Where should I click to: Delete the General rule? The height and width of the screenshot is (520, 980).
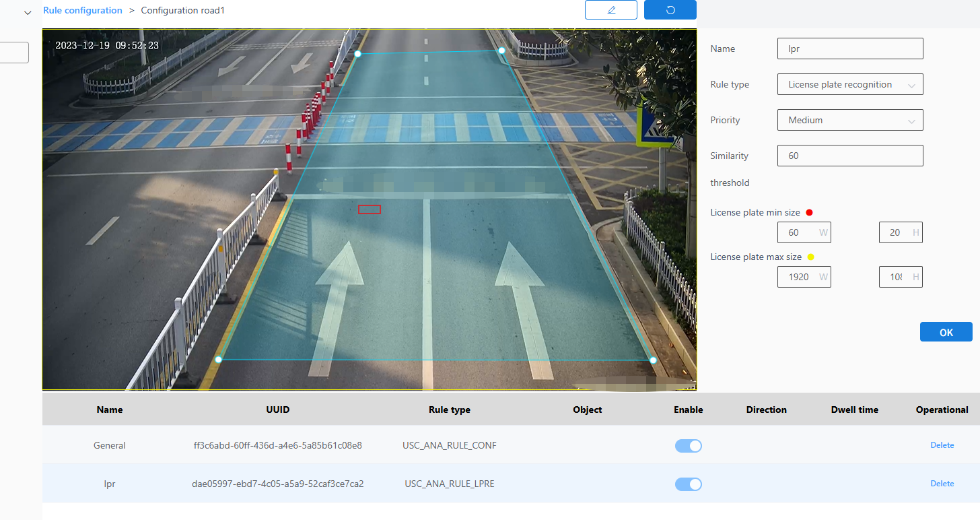tap(942, 445)
